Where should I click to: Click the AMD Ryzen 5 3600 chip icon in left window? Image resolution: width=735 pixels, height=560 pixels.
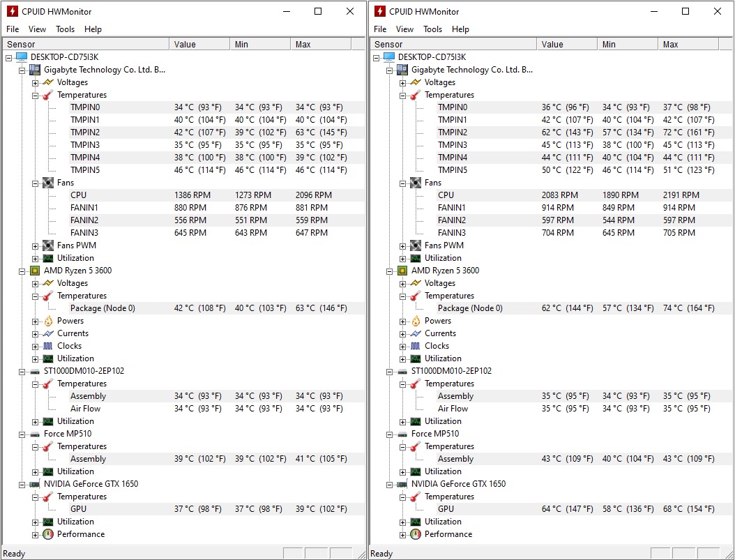(35, 271)
